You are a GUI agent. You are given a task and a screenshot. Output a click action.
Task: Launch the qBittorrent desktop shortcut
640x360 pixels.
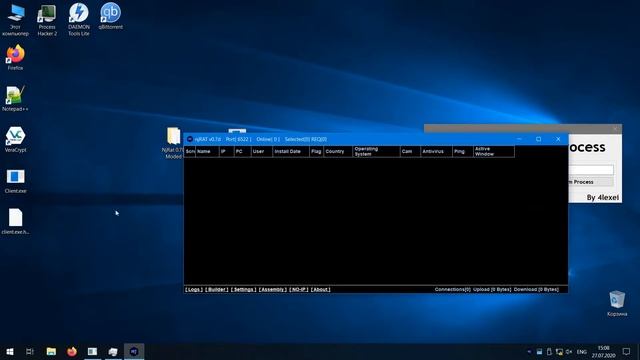[x=110, y=16]
